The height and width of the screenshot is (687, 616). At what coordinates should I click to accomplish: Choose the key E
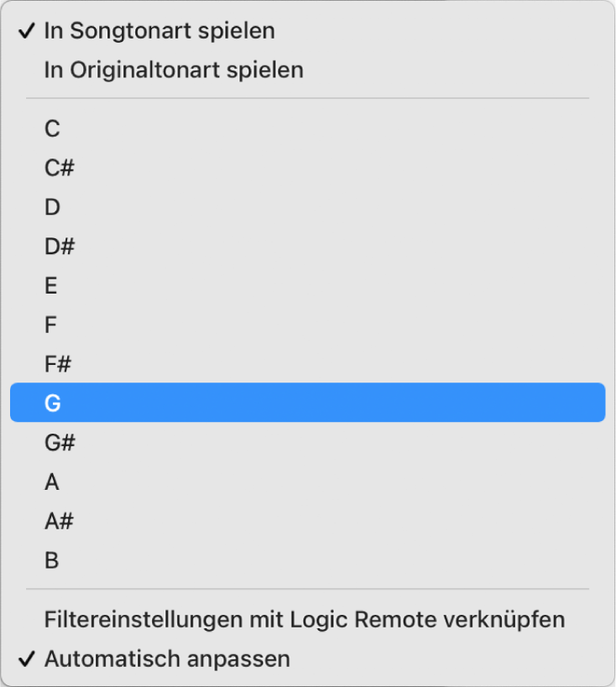52,285
